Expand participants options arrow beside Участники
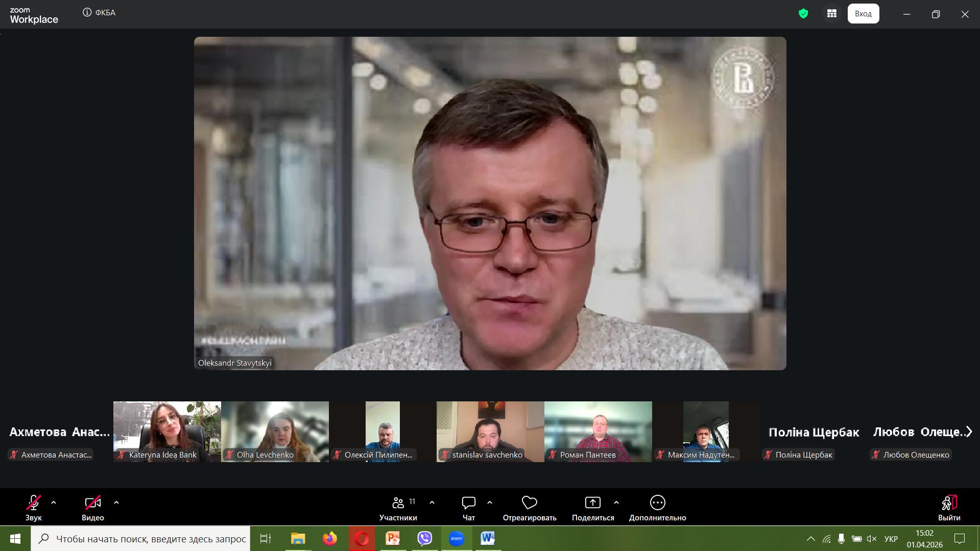 pos(432,502)
